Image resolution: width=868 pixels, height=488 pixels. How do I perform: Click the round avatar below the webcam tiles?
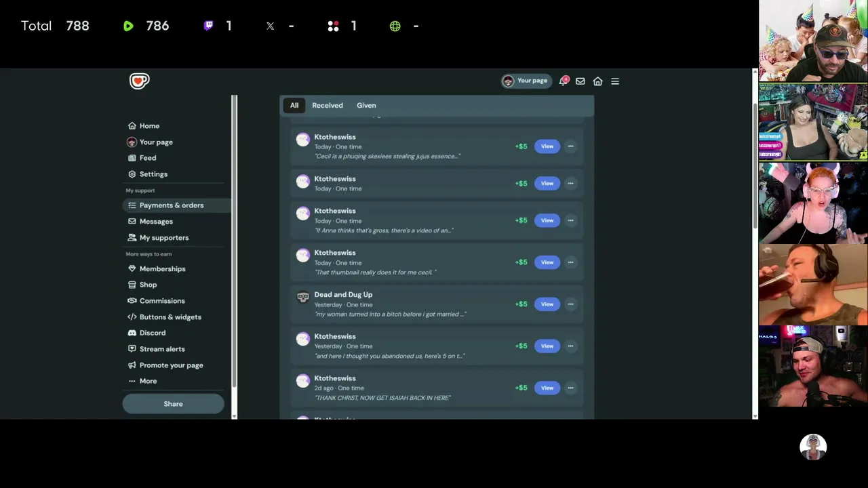813,447
